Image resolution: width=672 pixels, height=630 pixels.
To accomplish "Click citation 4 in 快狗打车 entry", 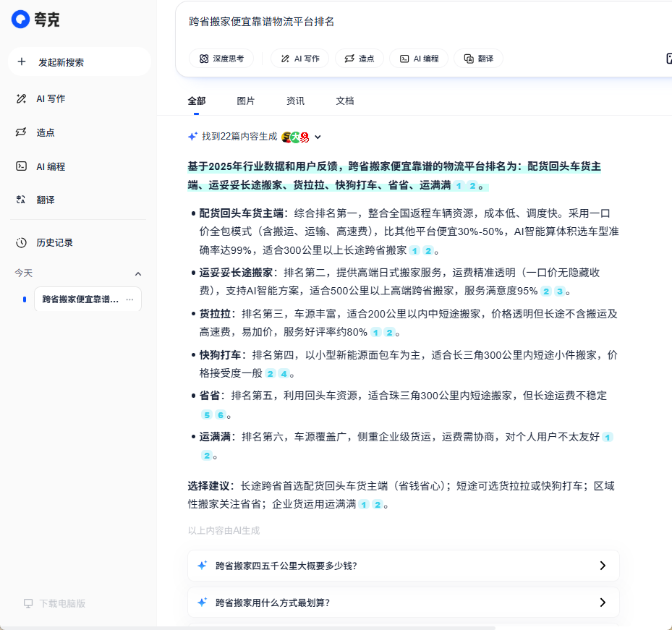I will point(284,374).
